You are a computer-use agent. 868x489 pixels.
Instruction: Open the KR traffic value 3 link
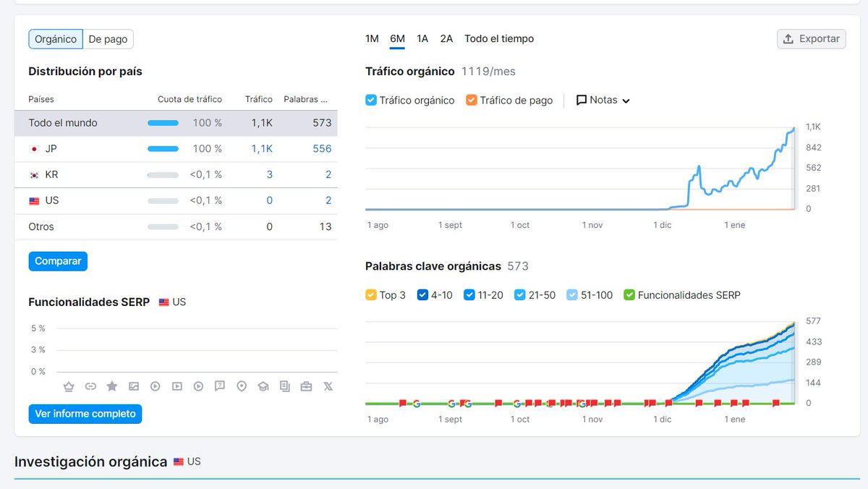(270, 175)
